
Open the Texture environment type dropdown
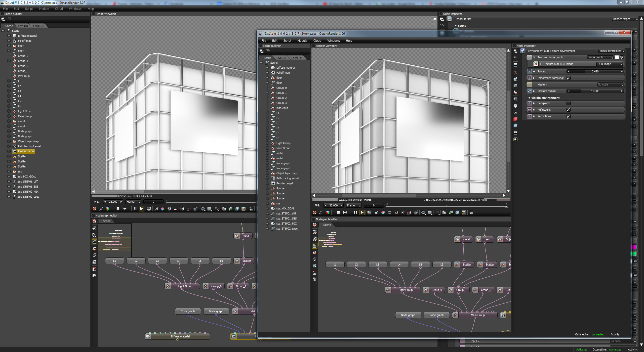(612, 51)
